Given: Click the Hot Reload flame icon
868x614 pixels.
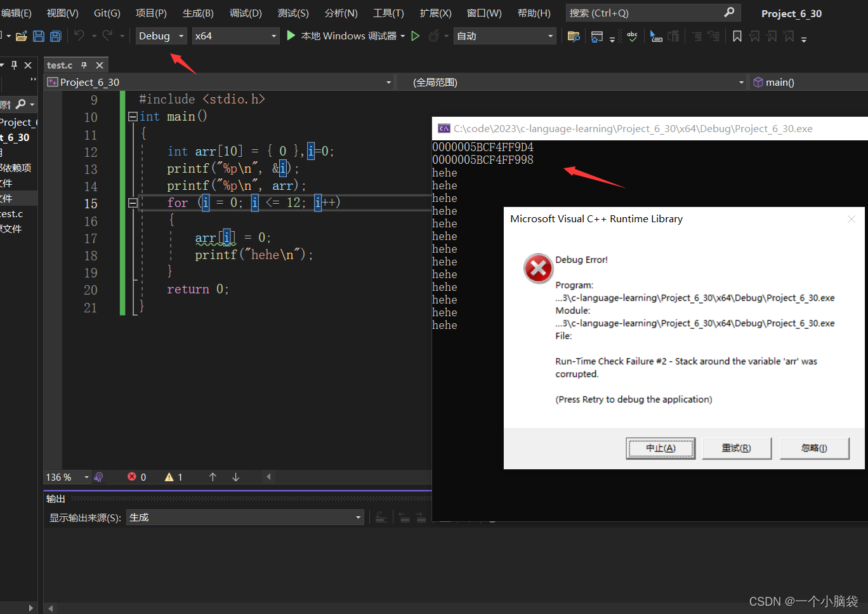Looking at the screenshot, I should coord(434,36).
